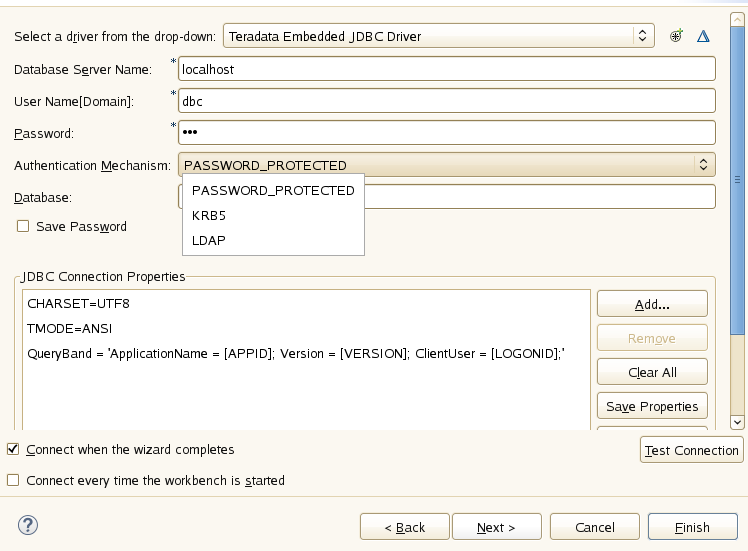Viewport: 748px width, 551px height.
Task: Click the Edit Driver Definition triangle icon
Action: pyautogui.click(x=703, y=36)
